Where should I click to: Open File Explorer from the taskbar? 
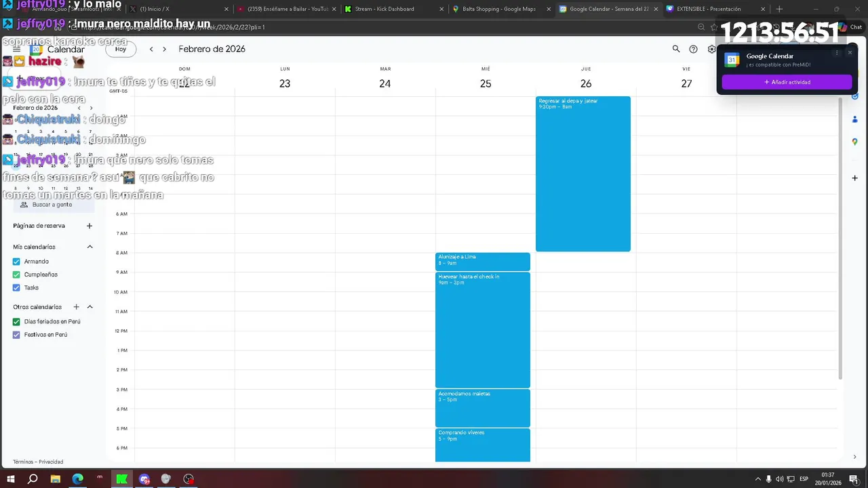(x=56, y=479)
